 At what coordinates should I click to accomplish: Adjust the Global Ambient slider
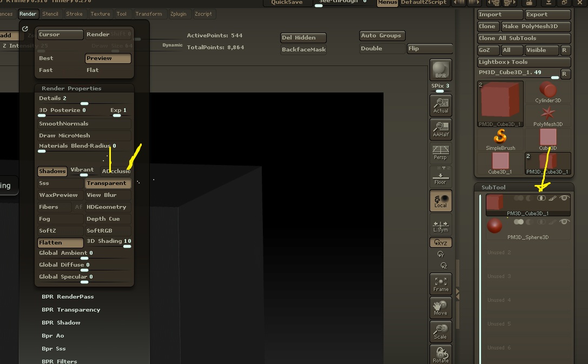tap(84, 255)
